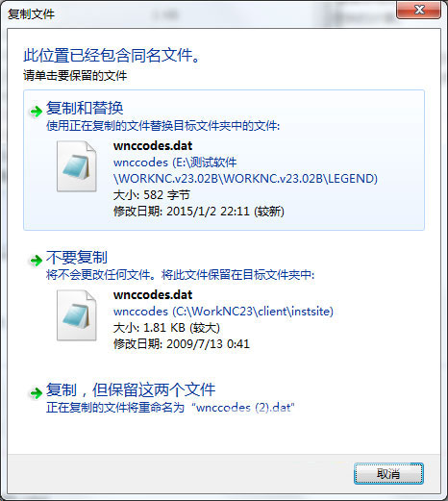Screen dimensions: 448x501
Task: Click the 大小: 582 字节 size line
Action: (152, 195)
